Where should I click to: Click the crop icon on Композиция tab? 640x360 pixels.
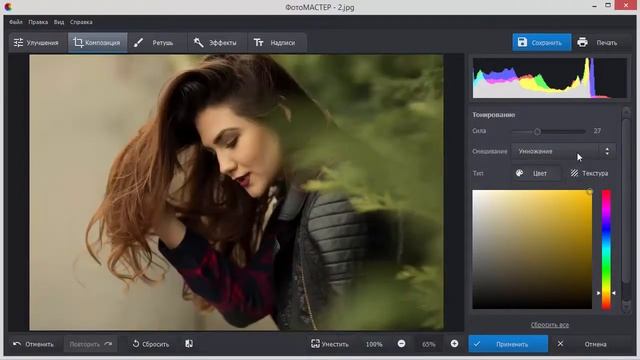point(78,42)
